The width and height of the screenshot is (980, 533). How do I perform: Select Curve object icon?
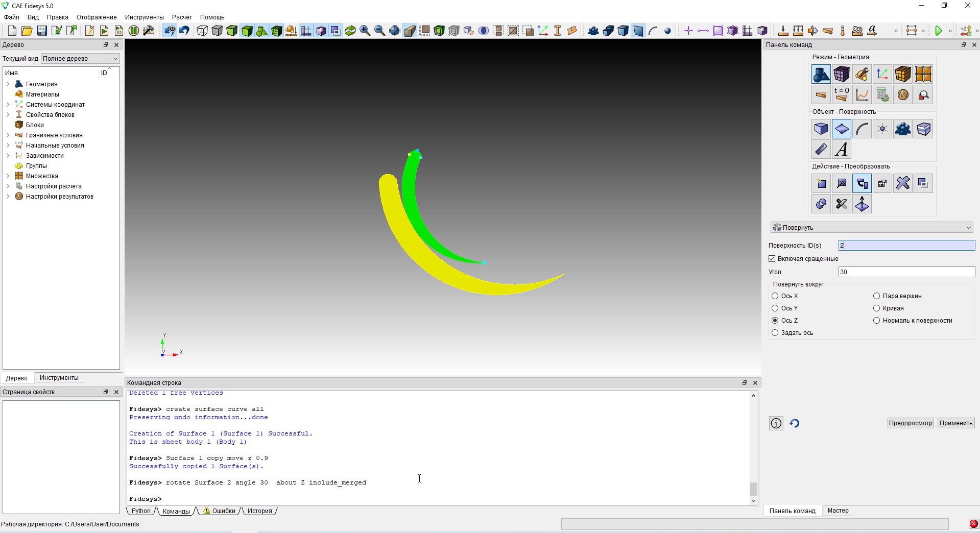coord(862,129)
